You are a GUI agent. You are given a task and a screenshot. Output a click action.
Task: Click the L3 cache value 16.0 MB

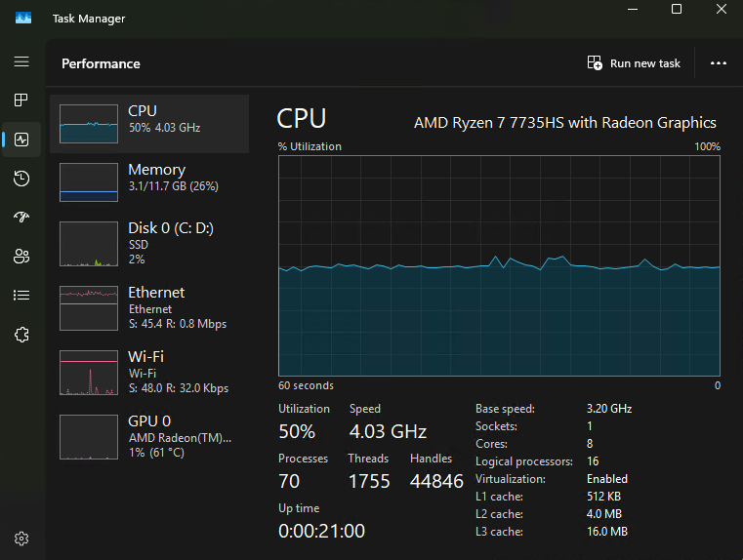(607, 532)
